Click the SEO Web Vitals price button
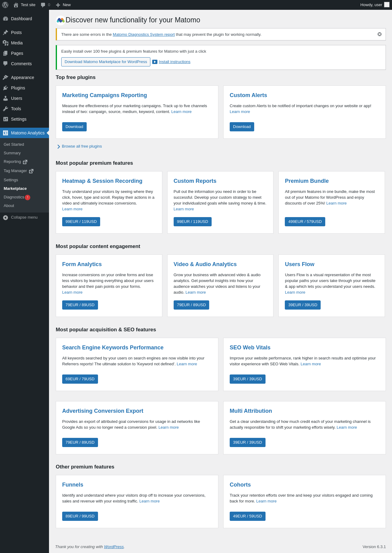 pyautogui.click(x=247, y=379)
